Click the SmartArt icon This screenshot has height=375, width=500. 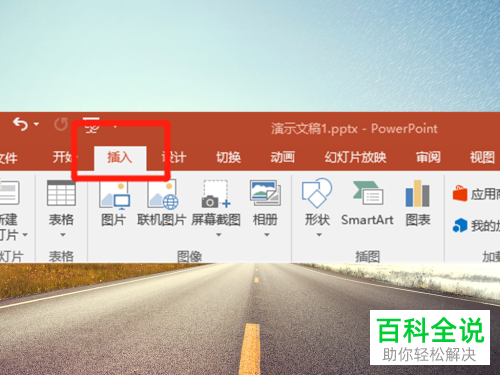368,194
